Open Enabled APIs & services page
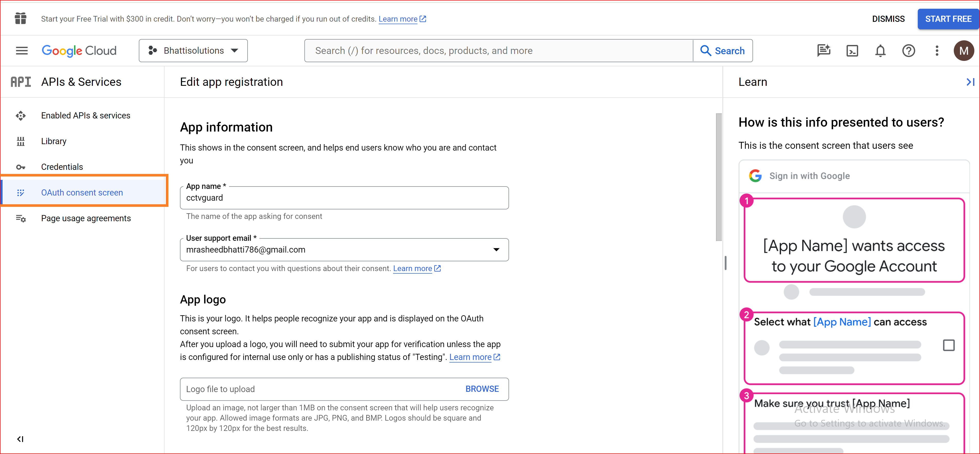 coord(86,116)
